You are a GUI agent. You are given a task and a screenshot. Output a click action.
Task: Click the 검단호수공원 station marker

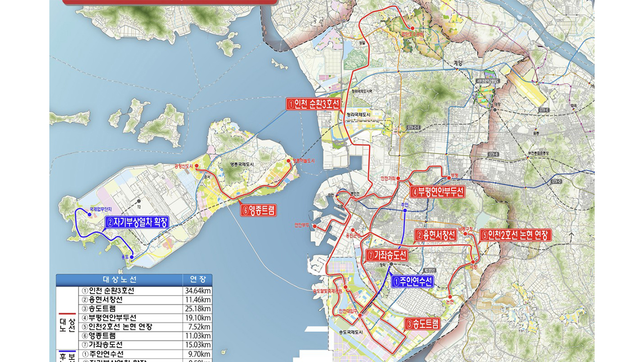click(x=412, y=28)
